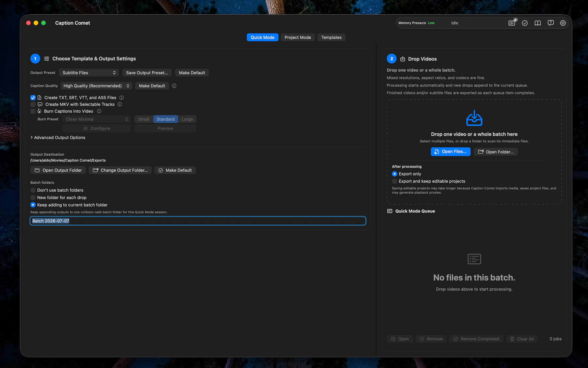Click the empty queue placeholder list icon

tap(474, 259)
